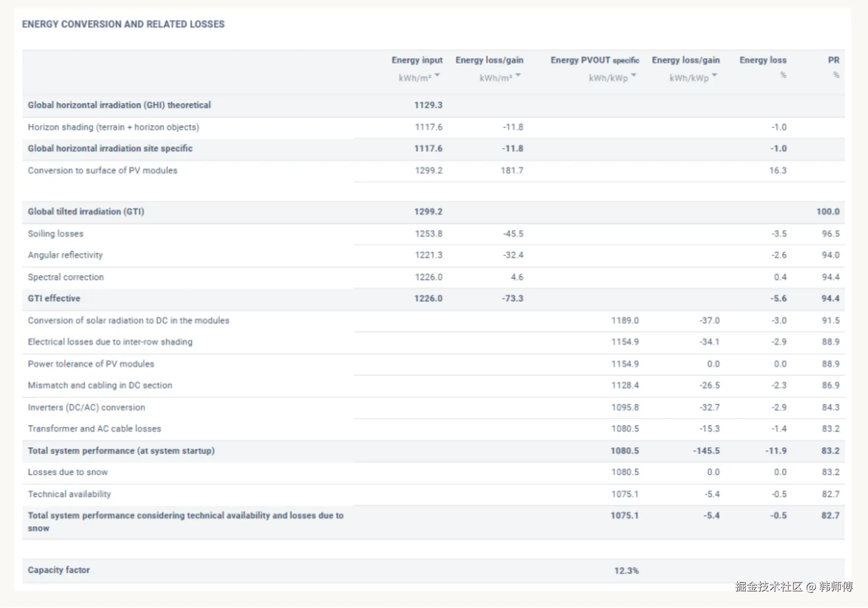Click the watermark text at bottom right
868x608 pixels.
[x=793, y=586]
